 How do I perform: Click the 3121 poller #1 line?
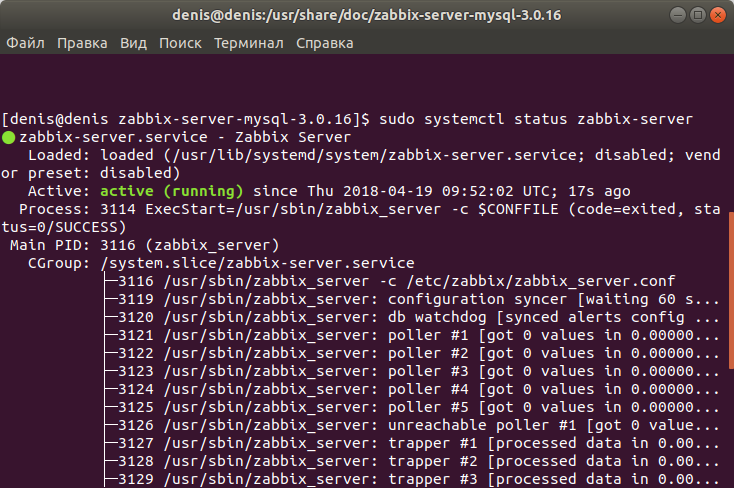(418, 335)
